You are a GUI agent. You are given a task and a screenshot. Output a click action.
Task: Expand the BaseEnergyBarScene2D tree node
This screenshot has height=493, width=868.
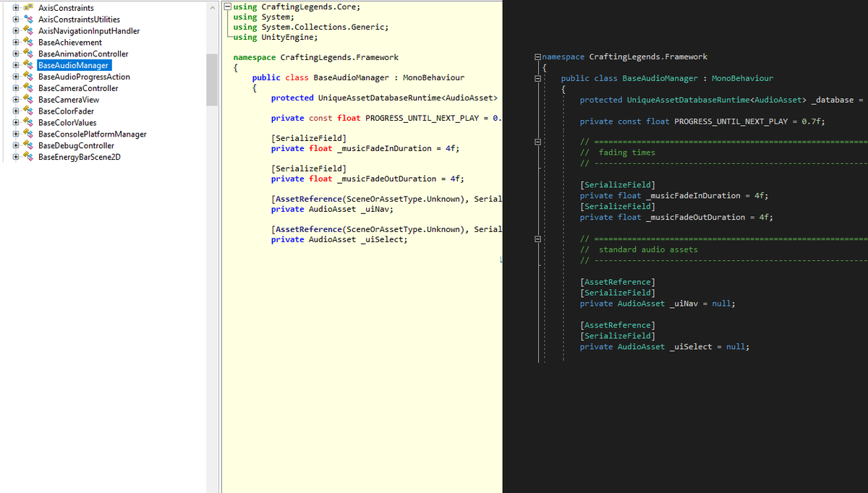point(16,157)
